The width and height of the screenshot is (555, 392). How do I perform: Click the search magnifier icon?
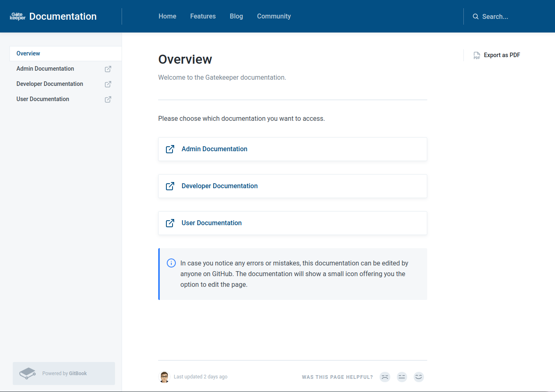coord(475,16)
